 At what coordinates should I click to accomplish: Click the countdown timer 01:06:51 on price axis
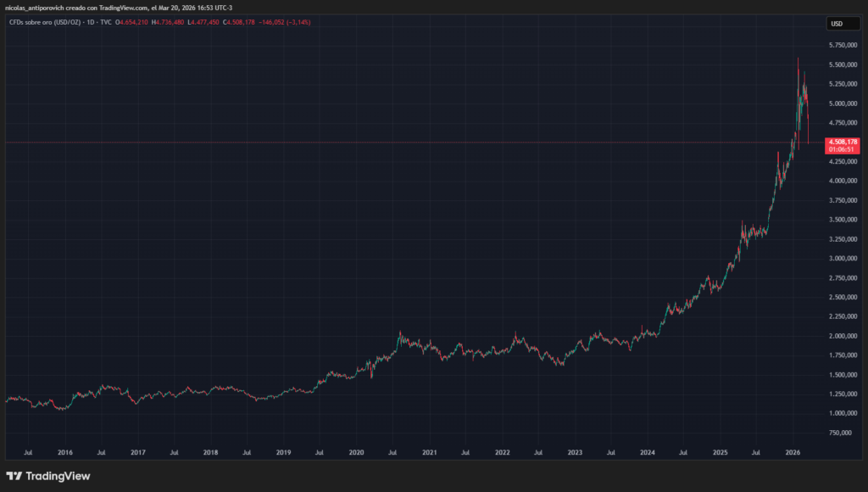point(845,149)
